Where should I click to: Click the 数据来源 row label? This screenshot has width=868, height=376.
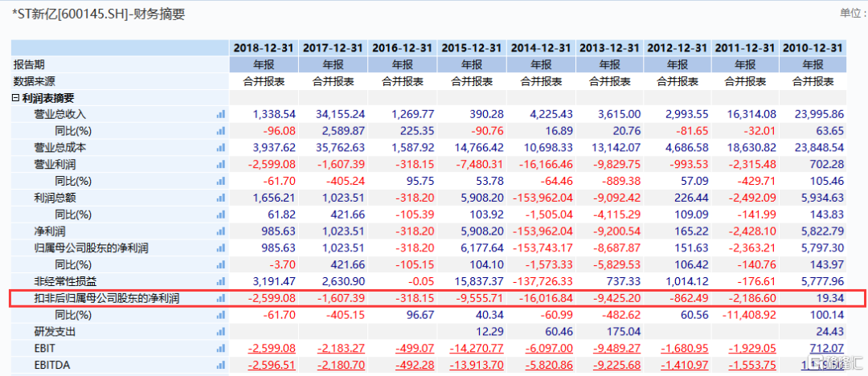[x=35, y=81]
